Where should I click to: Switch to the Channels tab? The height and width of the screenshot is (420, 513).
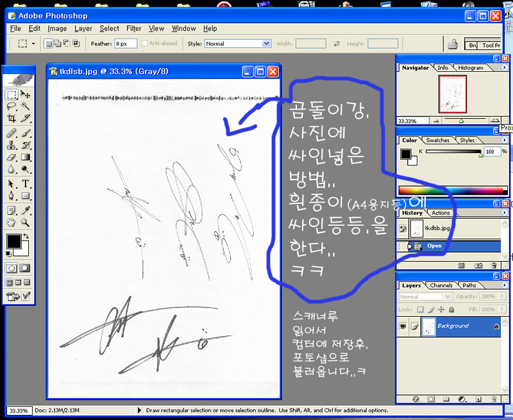(x=441, y=285)
